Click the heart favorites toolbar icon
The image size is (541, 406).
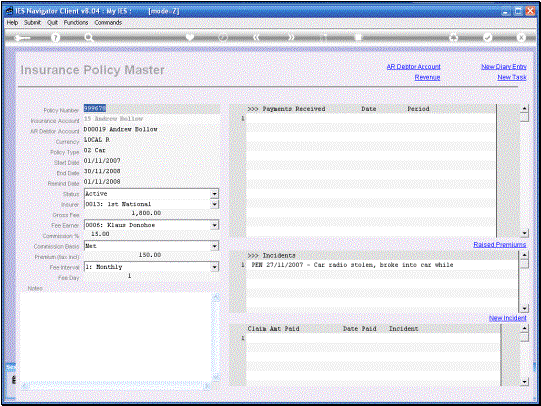[190, 38]
